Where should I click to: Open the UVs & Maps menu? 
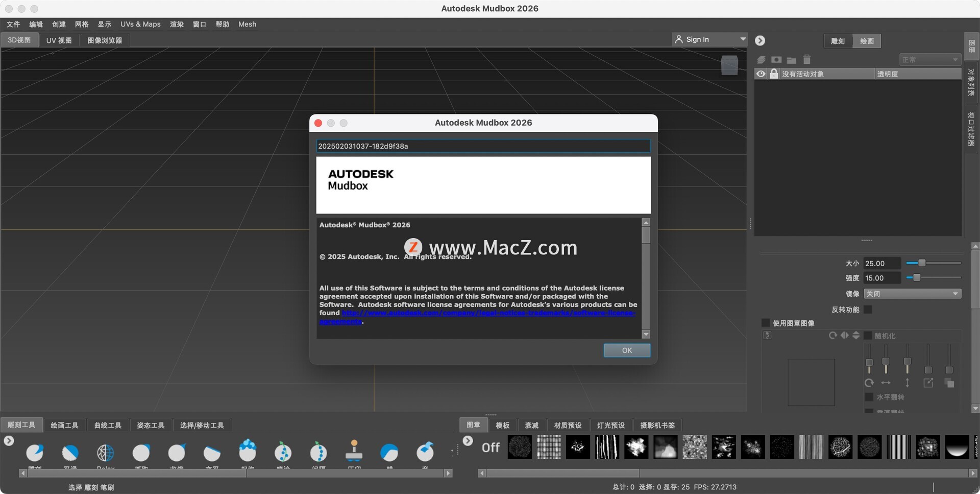click(140, 24)
